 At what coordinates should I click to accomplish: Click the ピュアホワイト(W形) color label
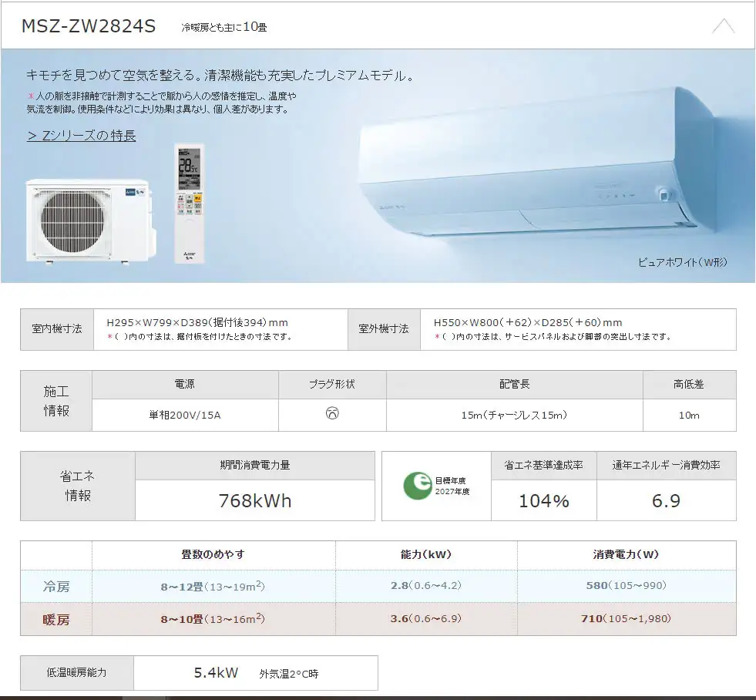click(x=682, y=262)
